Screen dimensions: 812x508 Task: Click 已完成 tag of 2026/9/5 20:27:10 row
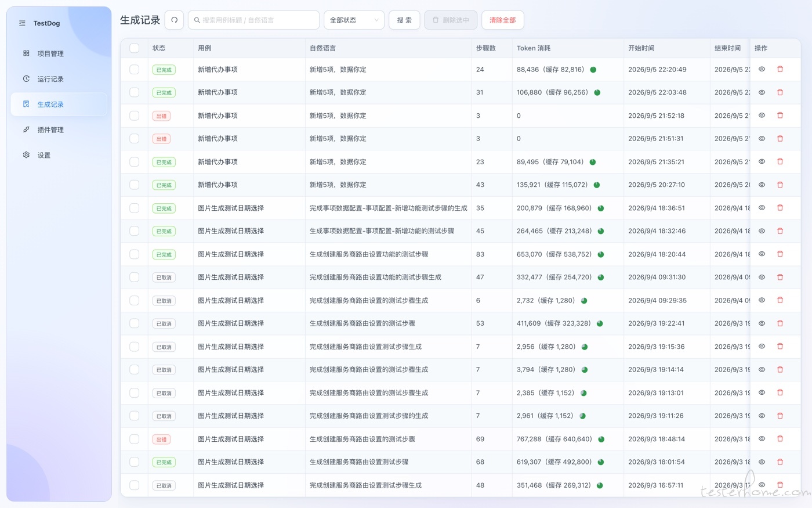click(164, 185)
